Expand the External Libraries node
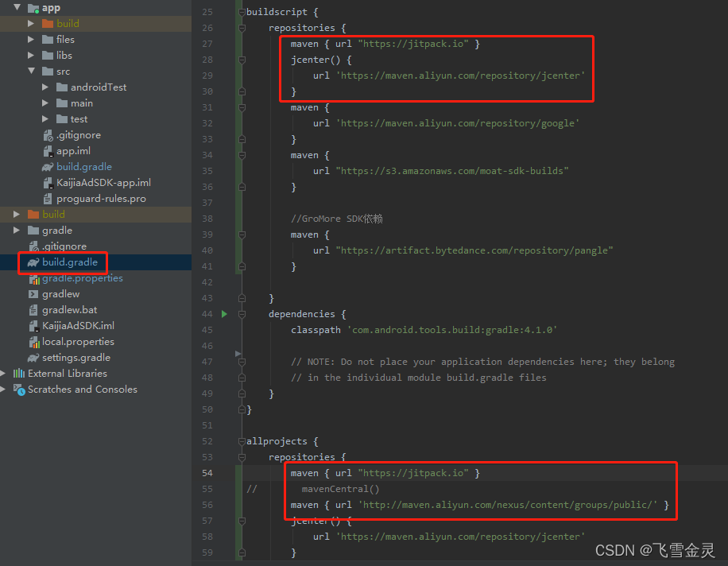 [x=3, y=373]
